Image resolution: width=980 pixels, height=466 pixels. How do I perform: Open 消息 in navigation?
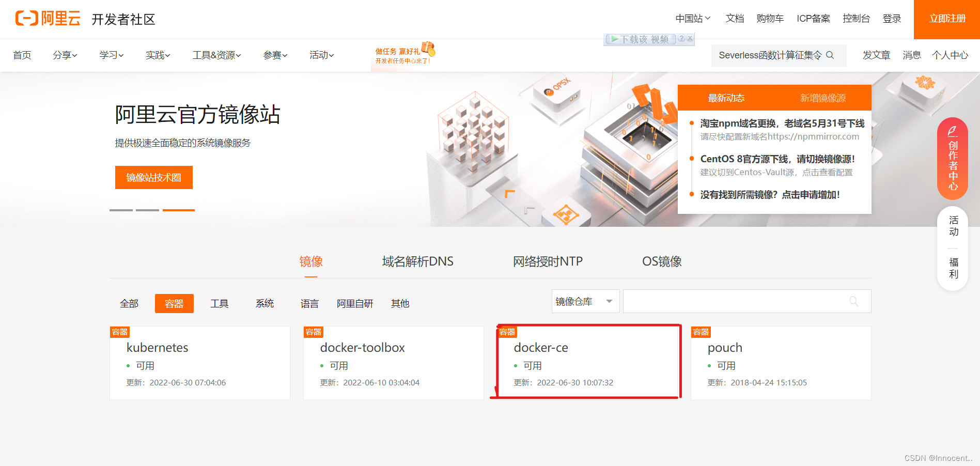[912, 55]
